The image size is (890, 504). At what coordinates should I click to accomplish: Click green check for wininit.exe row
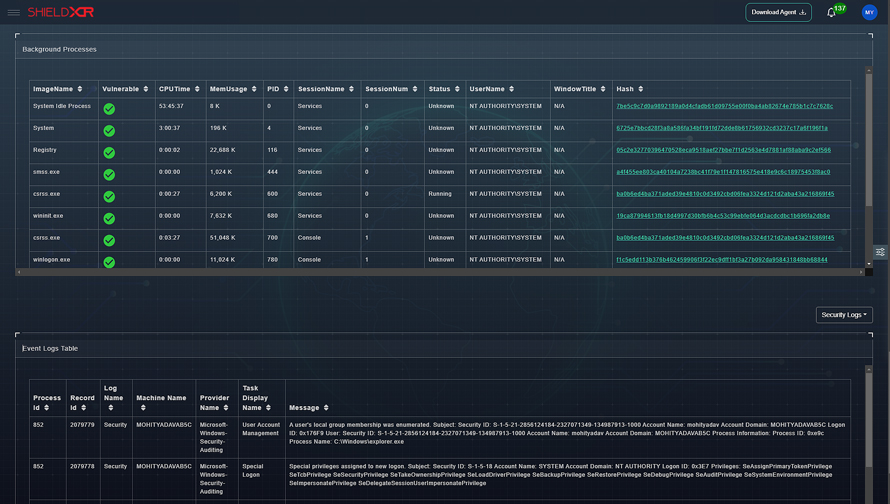pos(110,219)
